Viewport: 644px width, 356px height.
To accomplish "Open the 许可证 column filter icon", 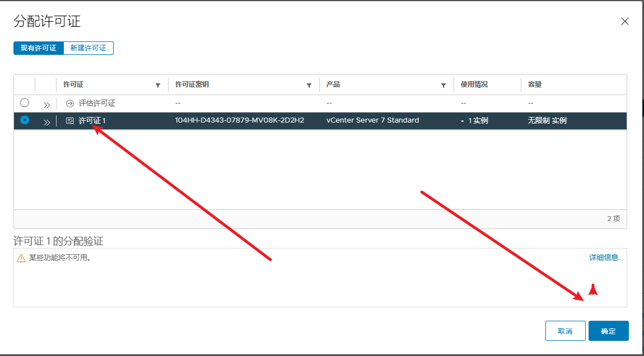I will [158, 85].
